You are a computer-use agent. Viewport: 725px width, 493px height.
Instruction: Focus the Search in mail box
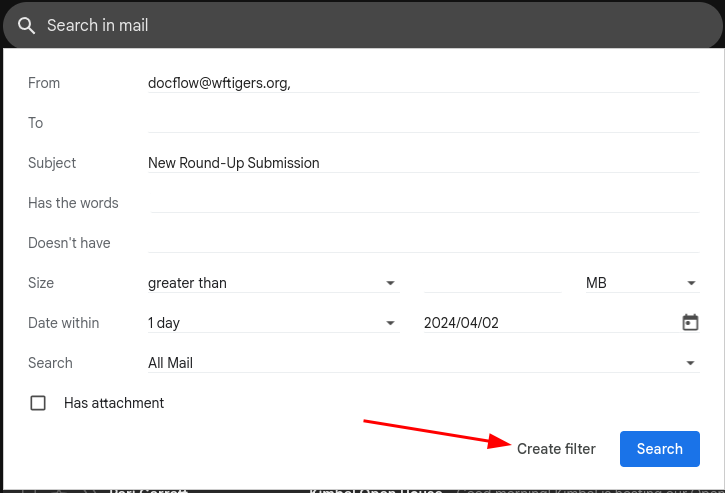pyautogui.click(x=362, y=25)
